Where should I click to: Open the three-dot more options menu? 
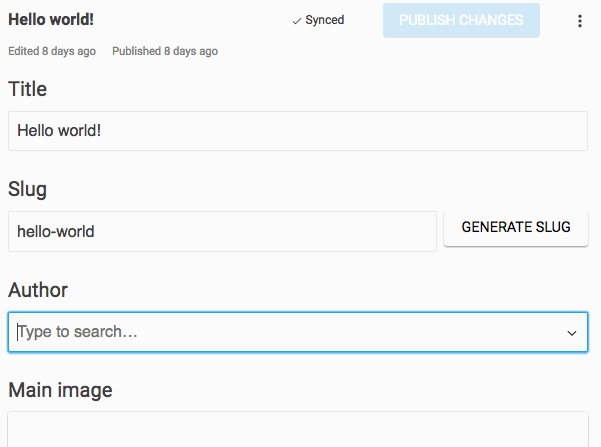click(x=580, y=21)
